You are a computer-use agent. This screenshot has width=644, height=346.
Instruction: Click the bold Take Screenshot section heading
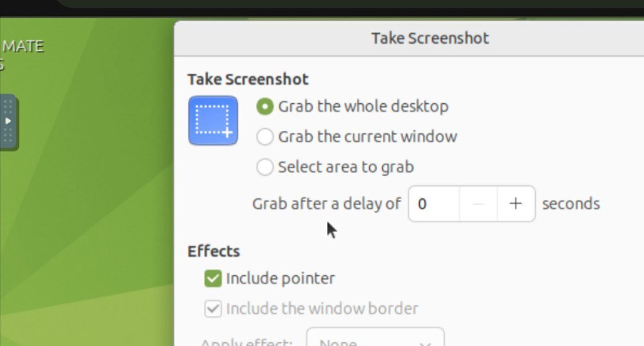coord(248,79)
